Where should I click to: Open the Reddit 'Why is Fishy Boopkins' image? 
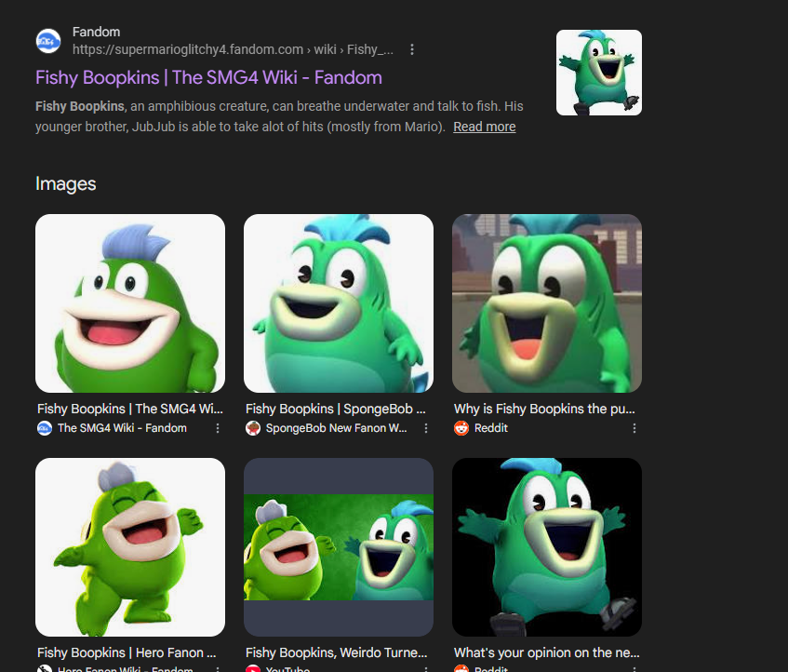(547, 303)
